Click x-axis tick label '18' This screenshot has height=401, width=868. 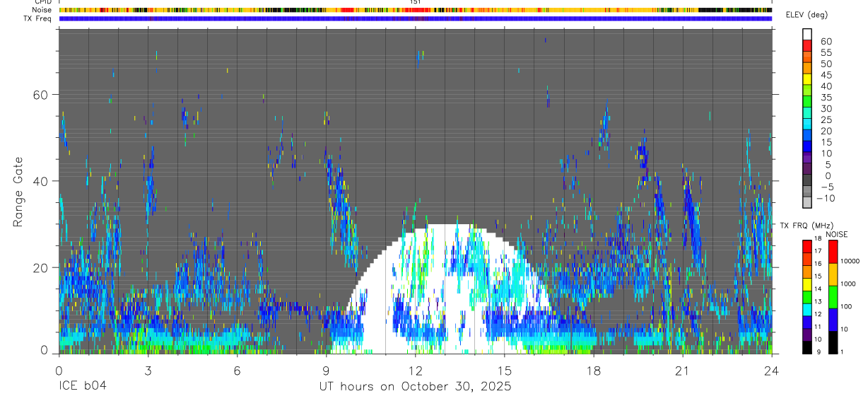tap(594, 370)
